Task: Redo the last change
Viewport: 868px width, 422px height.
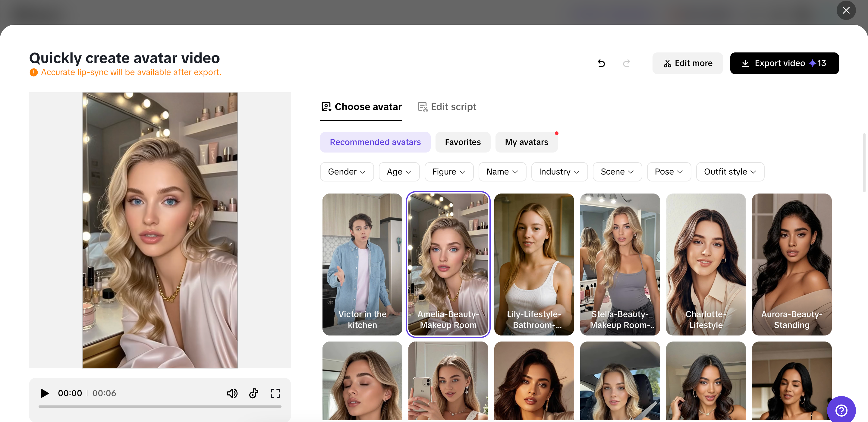Action: click(x=626, y=63)
